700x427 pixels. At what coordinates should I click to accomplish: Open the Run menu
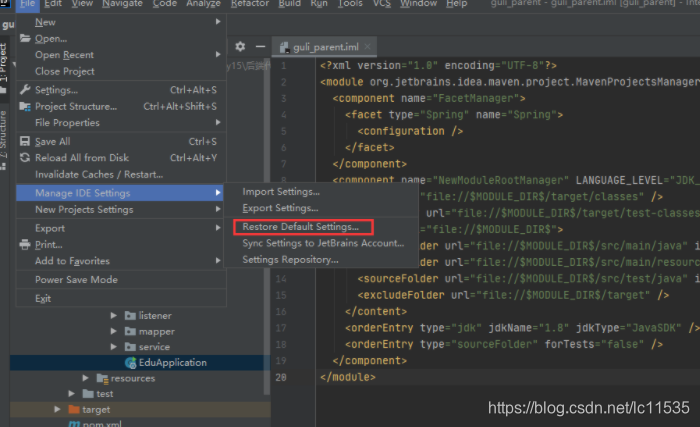click(319, 4)
